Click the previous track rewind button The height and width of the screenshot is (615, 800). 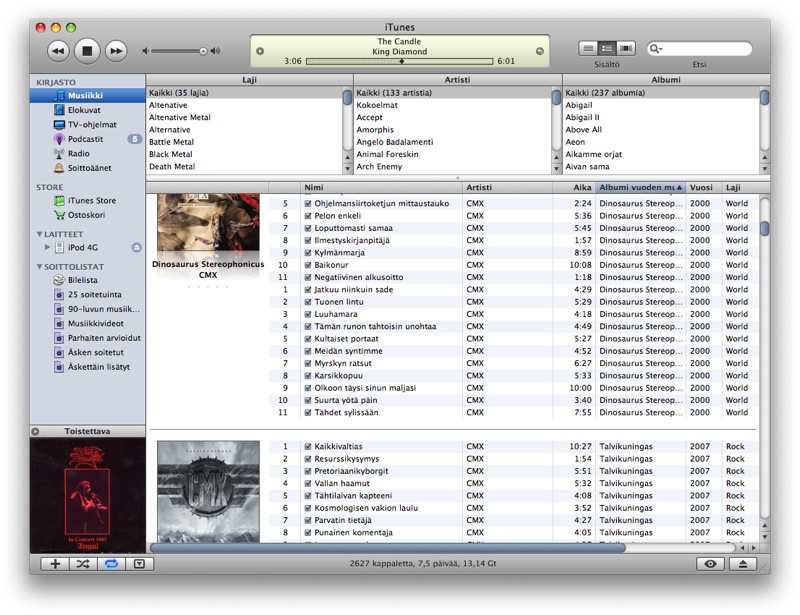(x=58, y=51)
